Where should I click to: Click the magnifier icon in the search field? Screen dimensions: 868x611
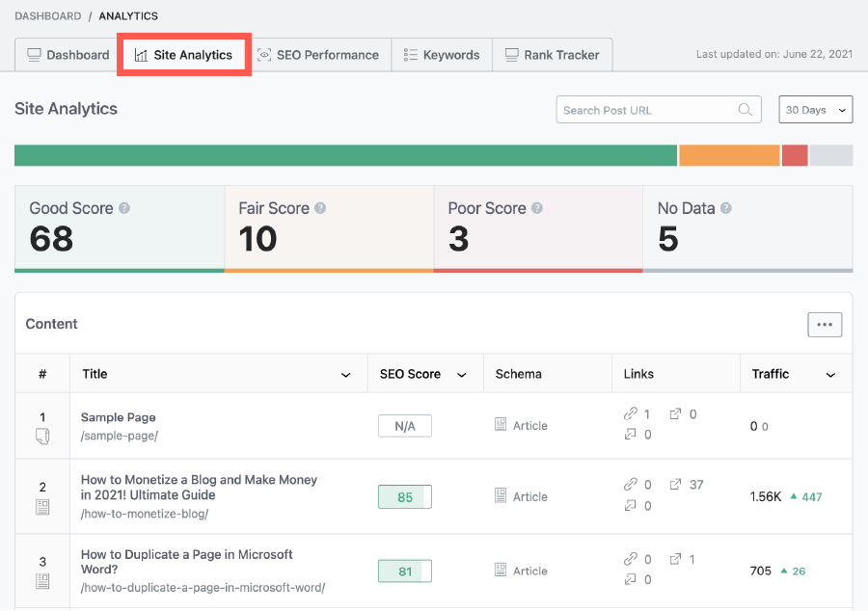pos(745,109)
